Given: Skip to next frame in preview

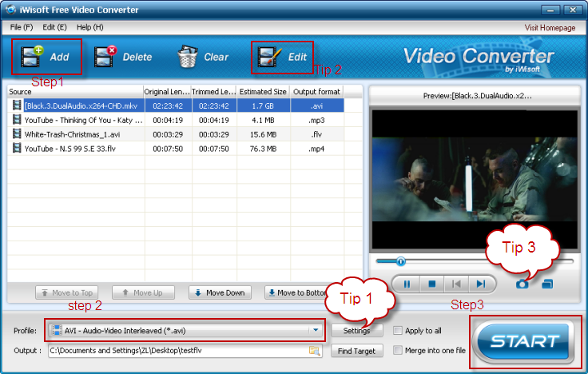Looking at the screenshot, I should (x=481, y=284).
